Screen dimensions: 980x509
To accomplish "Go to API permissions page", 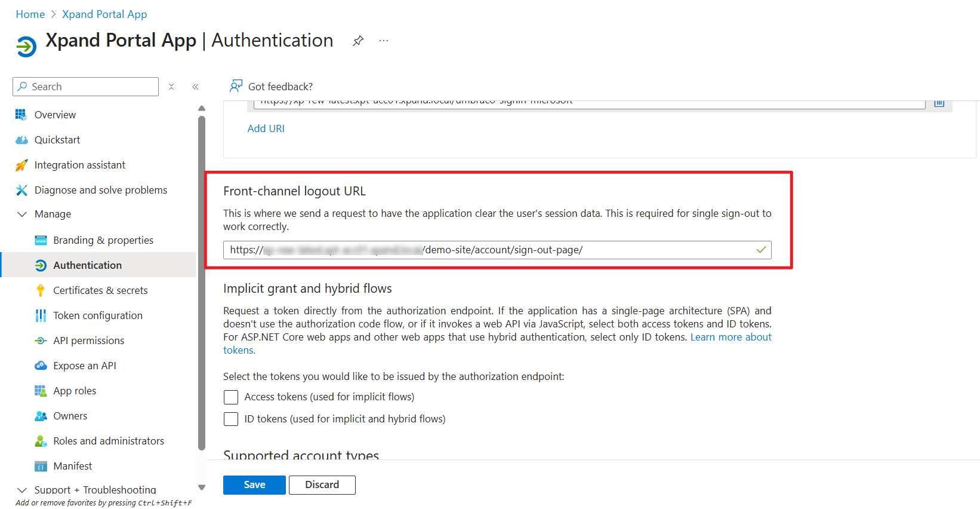I will (89, 341).
